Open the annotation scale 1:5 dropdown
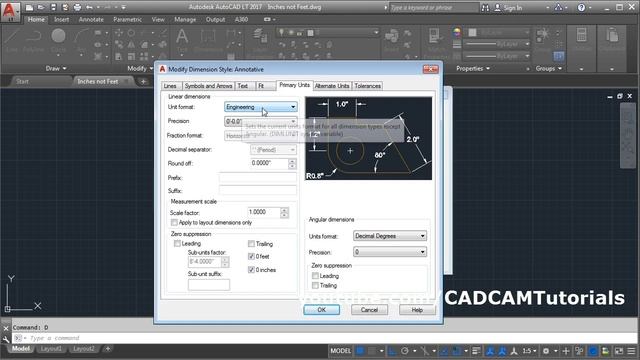The width and height of the screenshot is (640, 360). coord(530,351)
